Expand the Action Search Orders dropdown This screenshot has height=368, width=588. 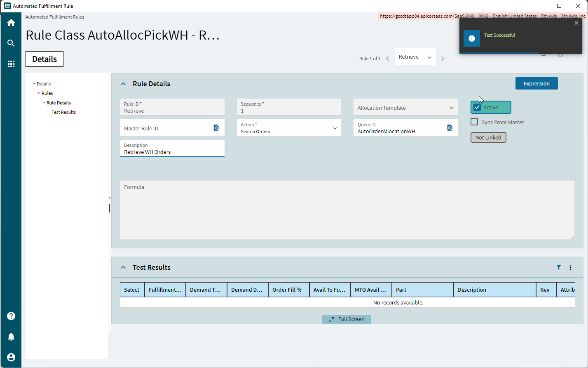(x=289, y=128)
